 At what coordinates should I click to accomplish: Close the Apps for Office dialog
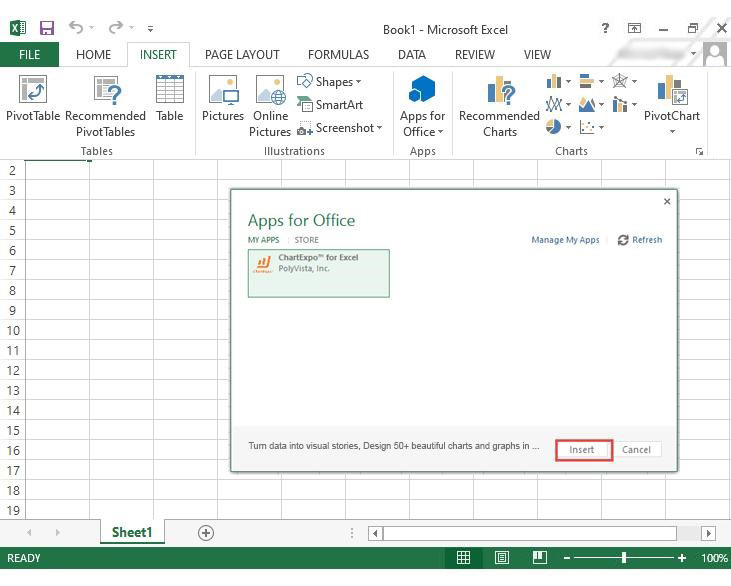pos(667,201)
